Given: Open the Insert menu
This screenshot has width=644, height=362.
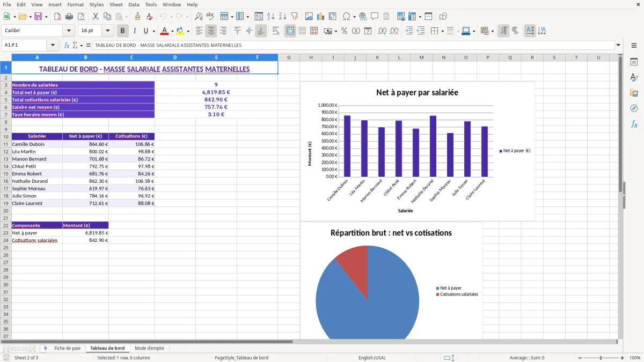Looking at the screenshot, I should [55, 4].
